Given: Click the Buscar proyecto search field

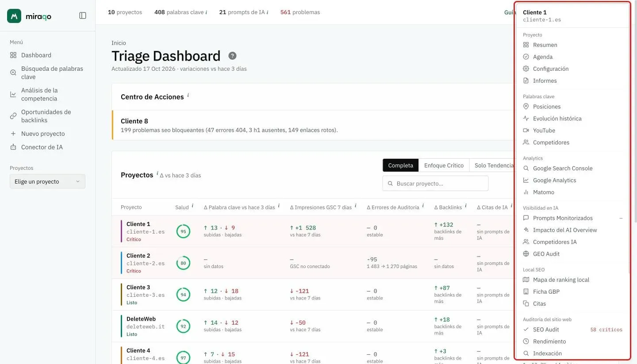Looking at the screenshot, I should pos(435,183).
